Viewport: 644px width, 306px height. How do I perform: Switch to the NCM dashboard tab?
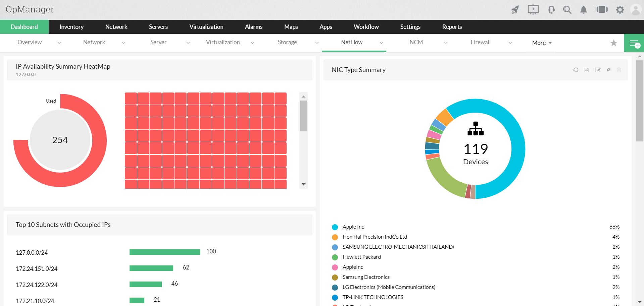pyautogui.click(x=416, y=42)
